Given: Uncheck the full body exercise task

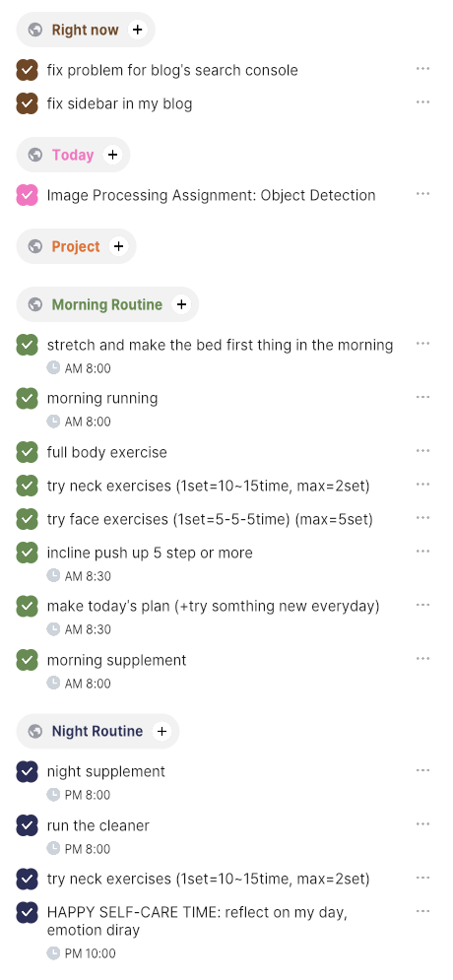Looking at the screenshot, I should tap(27, 452).
